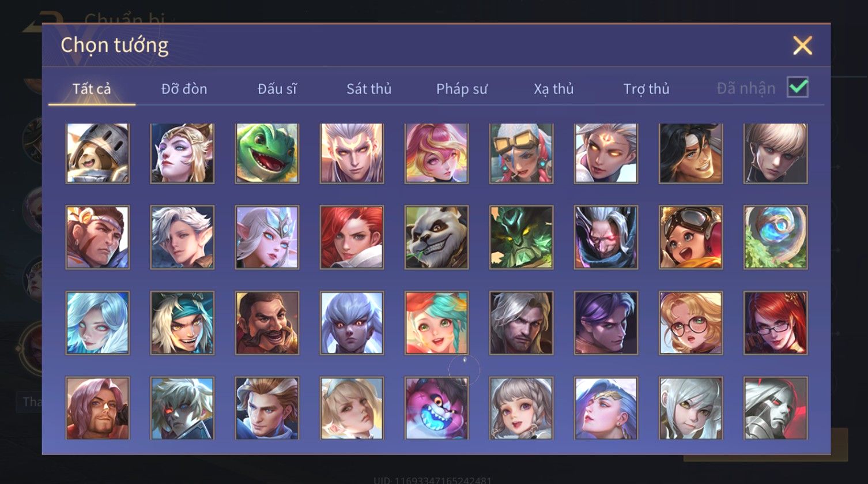Open the Đấu sĩ tab
The height and width of the screenshot is (484, 868).
point(277,89)
